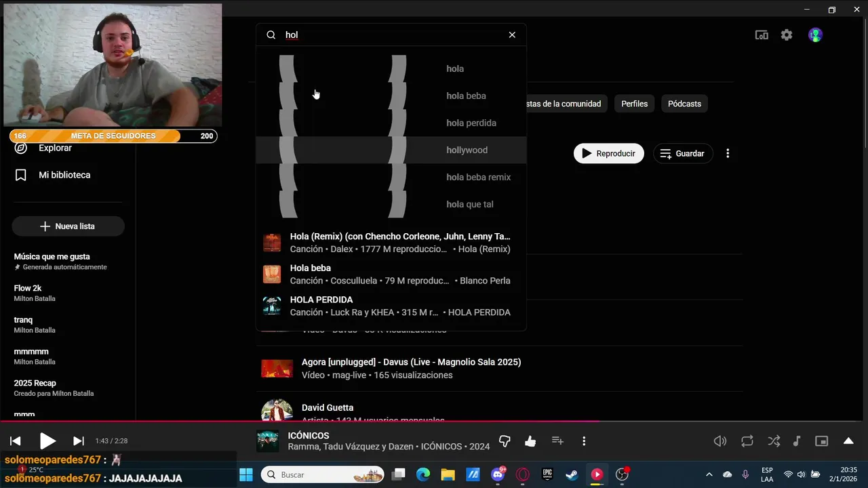Like the current song with thumbs up

(x=530, y=441)
